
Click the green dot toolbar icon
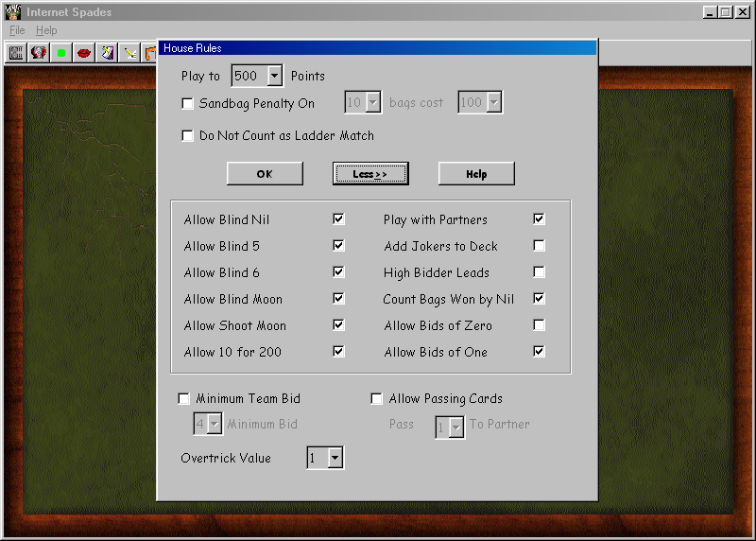point(61,53)
